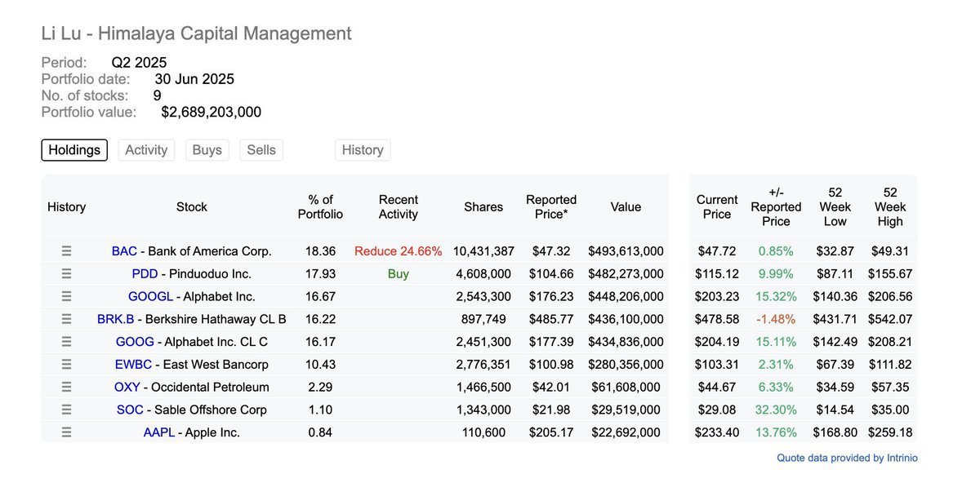Sort by 52 Week Low header
Viewport: 980px width, 483px height.
[835, 207]
